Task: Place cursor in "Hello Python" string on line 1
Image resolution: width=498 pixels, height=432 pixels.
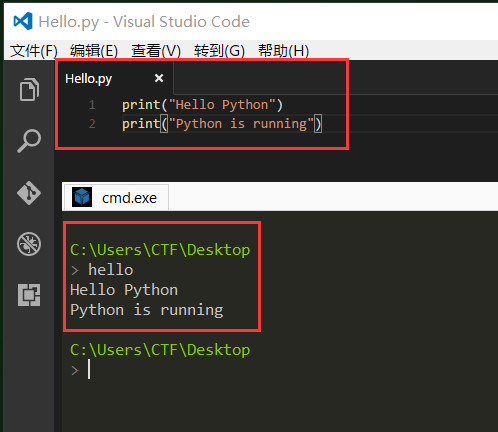Action: pos(222,105)
